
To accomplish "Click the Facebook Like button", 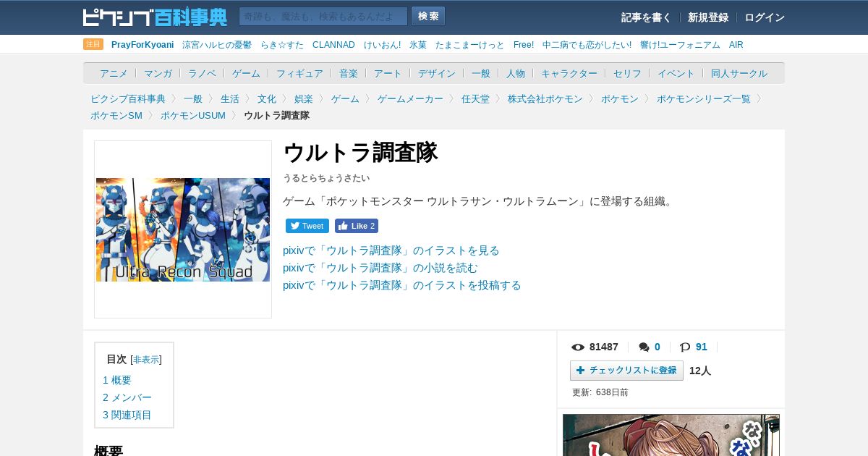I will [357, 226].
